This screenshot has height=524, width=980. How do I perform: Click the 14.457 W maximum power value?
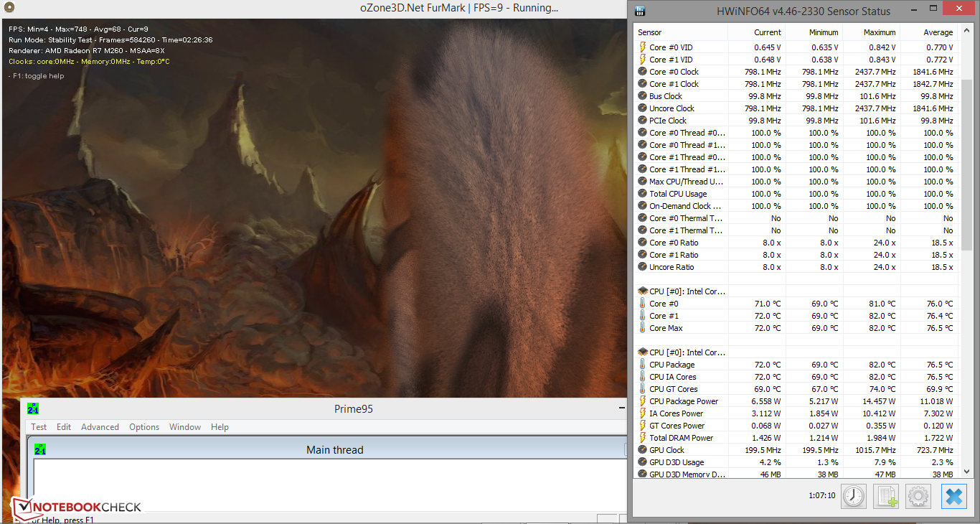click(x=879, y=401)
